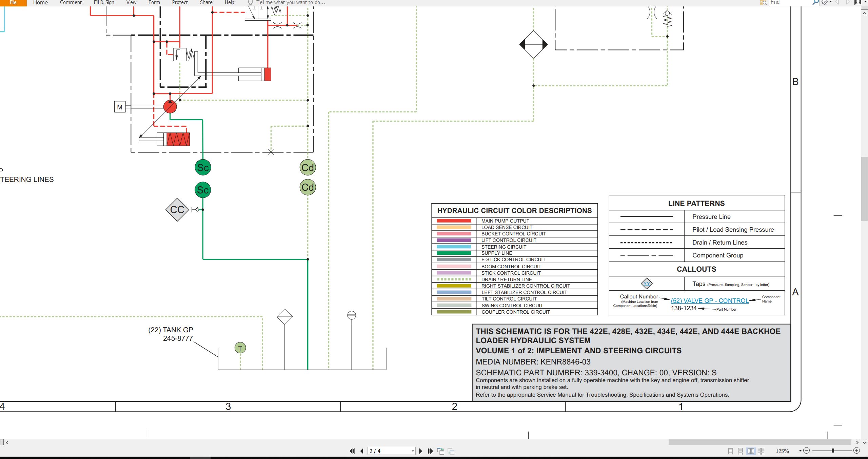Viewport: 868px width, 459px height.
Task: Open the Share ribbon tab
Action: (206, 2)
